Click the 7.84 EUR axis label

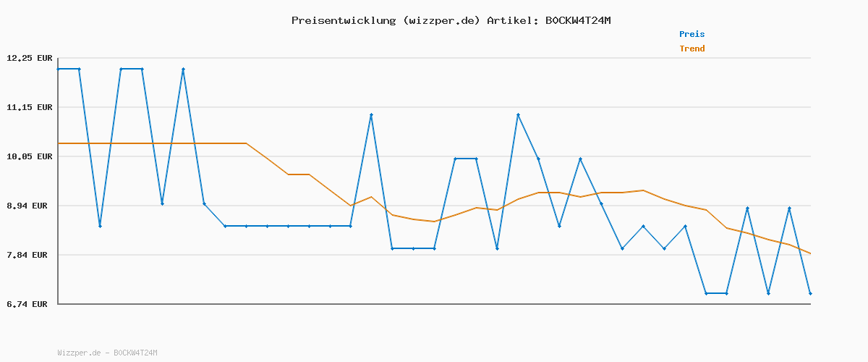pyautogui.click(x=29, y=255)
